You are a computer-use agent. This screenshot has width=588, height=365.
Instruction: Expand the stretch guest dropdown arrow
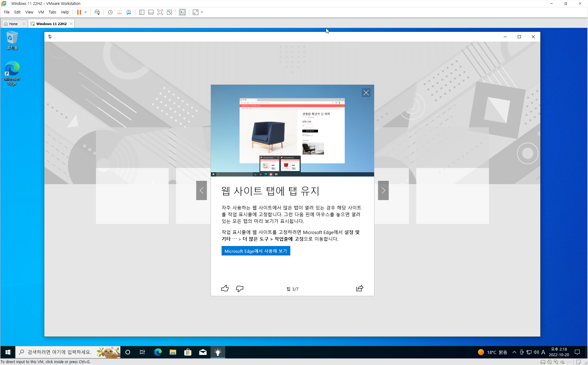(202, 12)
